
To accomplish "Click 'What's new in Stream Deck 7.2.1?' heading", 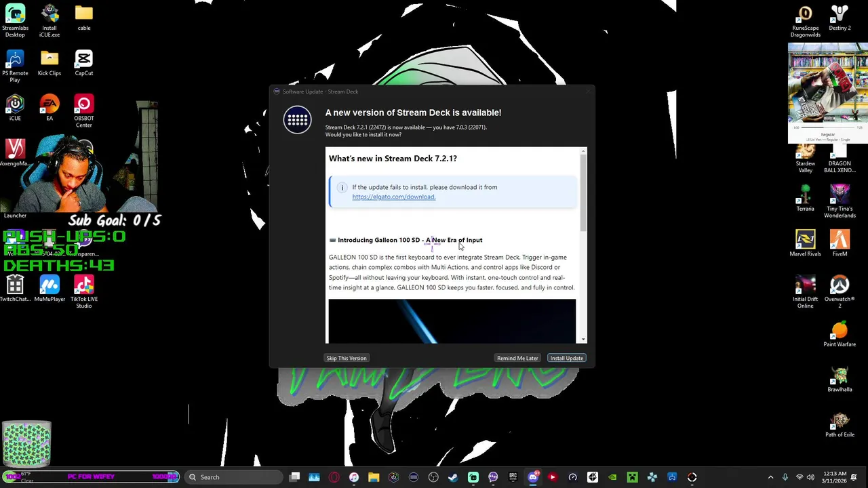I will [393, 159].
